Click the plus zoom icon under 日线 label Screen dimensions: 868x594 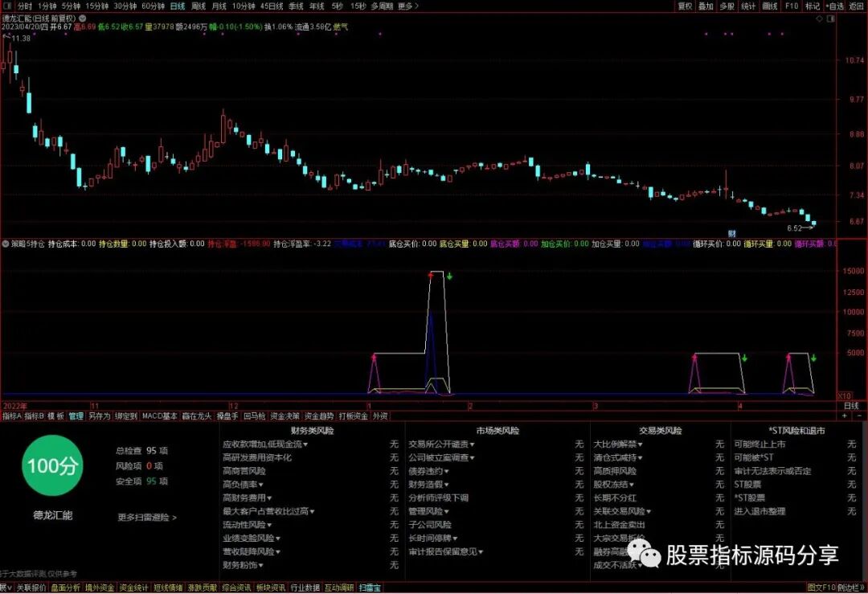pos(844,416)
